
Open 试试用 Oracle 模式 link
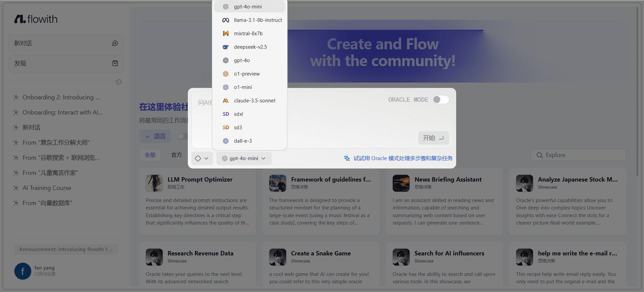click(x=403, y=158)
